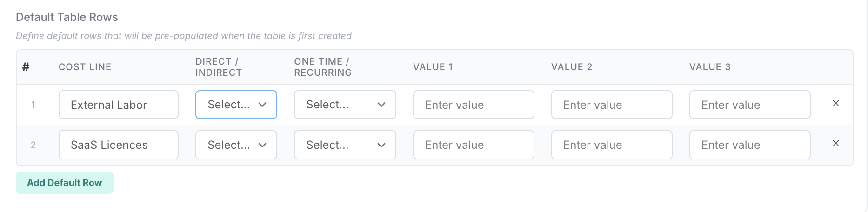Click the Cost Line column header
This screenshot has height=212, width=868.
85,67
